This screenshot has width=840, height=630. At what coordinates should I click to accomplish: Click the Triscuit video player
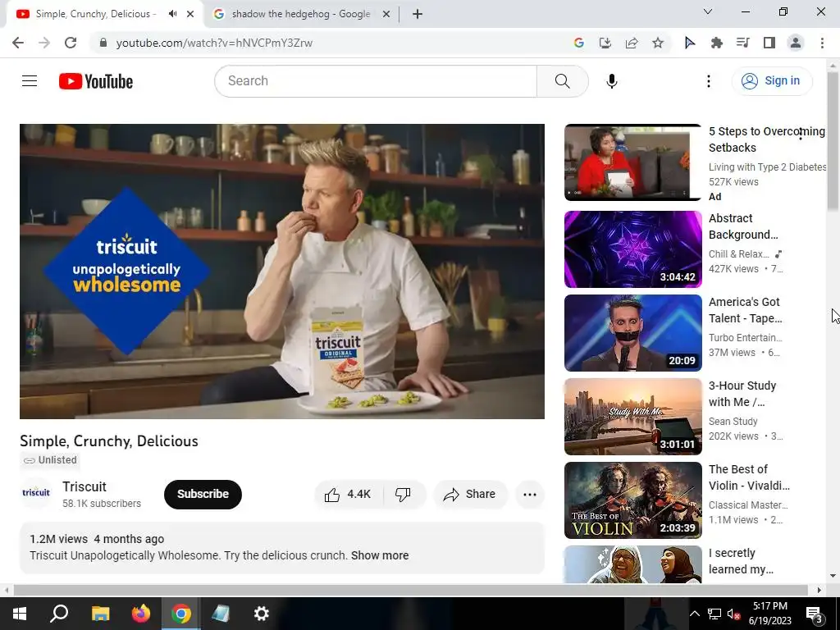tap(282, 271)
